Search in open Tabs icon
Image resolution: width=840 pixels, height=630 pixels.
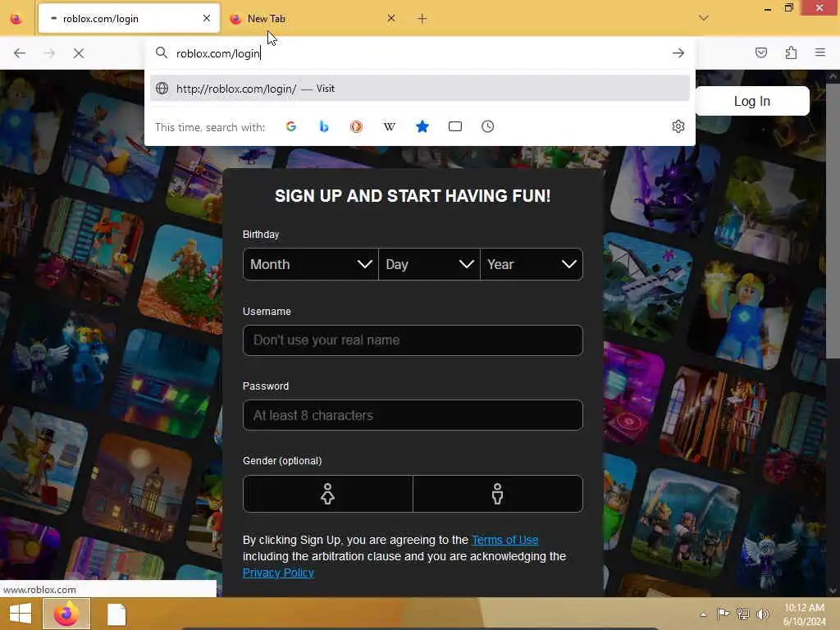(454, 126)
